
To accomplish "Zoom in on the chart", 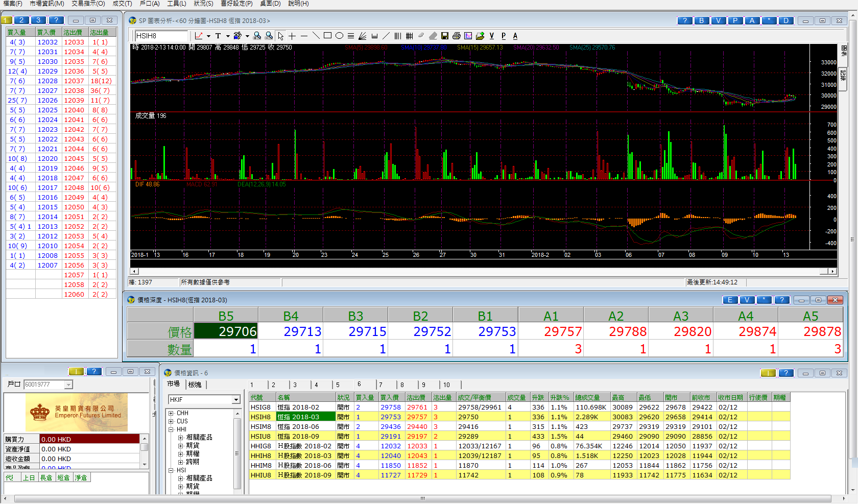I will pyautogui.click(x=257, y=36).
